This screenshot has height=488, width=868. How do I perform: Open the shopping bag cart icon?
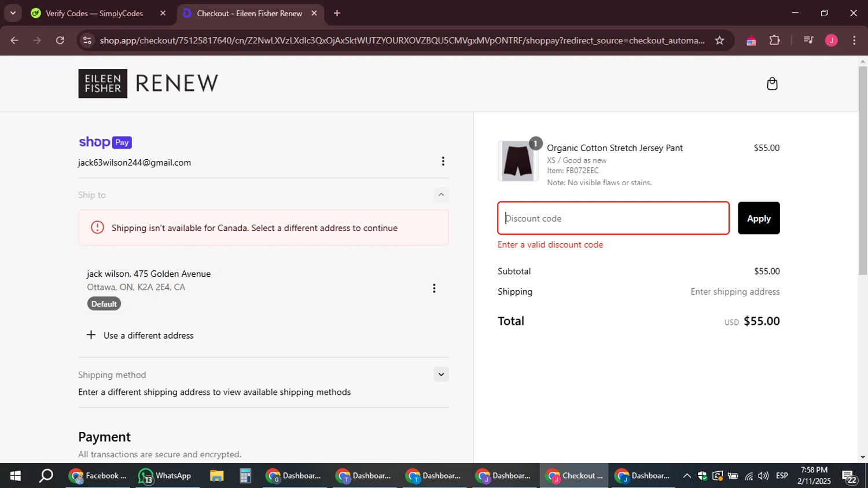[x=772, y=84]
